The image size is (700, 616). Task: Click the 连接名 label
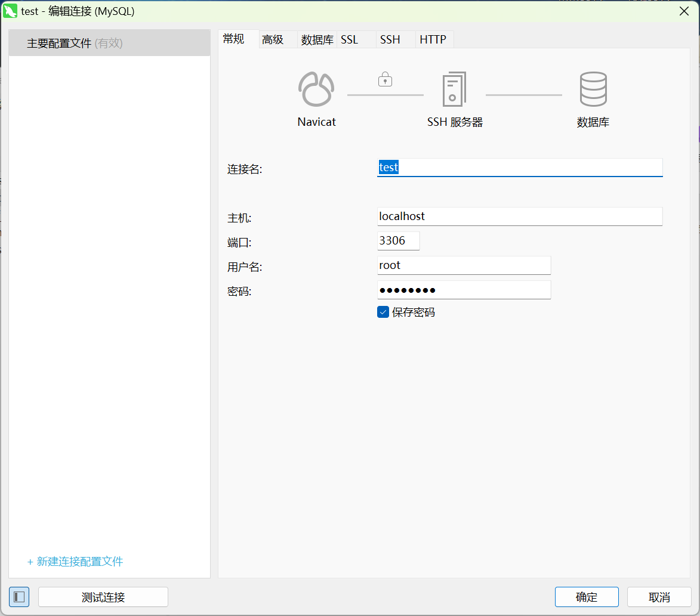[x=245, y=169]
